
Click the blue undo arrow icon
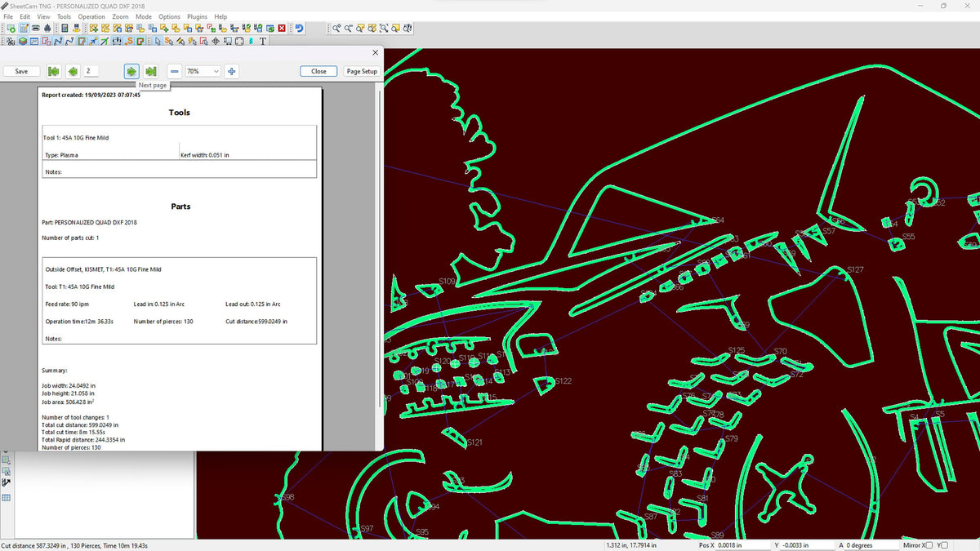tap(299, 28)
